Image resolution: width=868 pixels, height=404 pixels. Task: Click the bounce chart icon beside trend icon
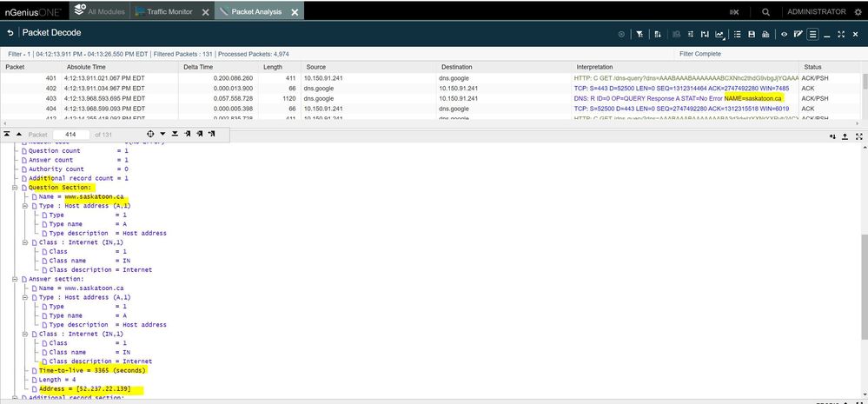(705, 34)
